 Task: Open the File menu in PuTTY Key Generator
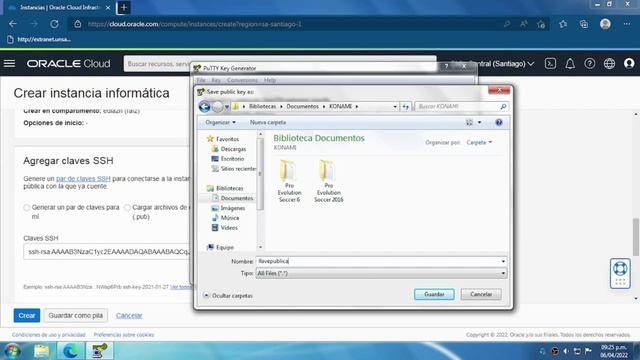201,80
